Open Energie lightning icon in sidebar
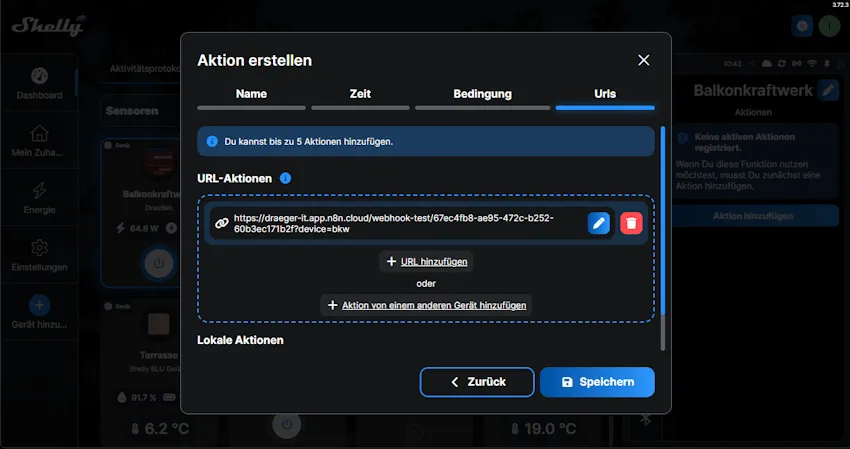Screen dimensions: 850x449 (x=39, y=190)
